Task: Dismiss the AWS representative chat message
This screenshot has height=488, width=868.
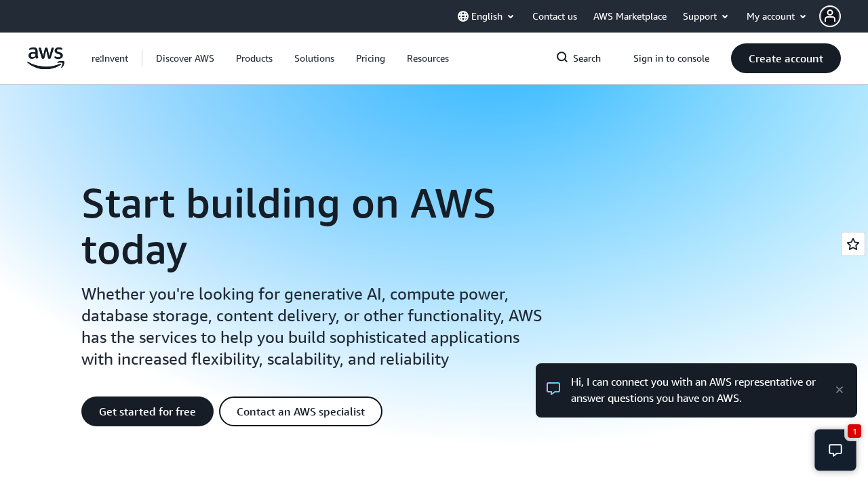Action: 839,390
